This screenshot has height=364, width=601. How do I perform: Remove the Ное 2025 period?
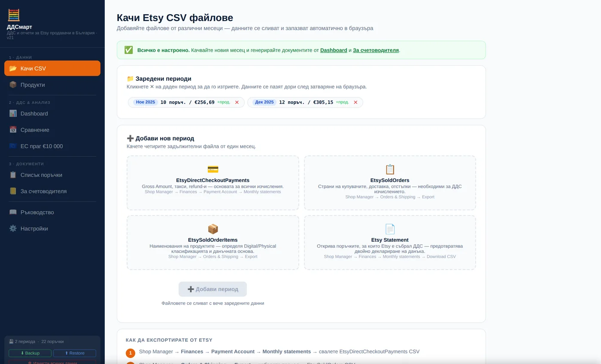237,102
